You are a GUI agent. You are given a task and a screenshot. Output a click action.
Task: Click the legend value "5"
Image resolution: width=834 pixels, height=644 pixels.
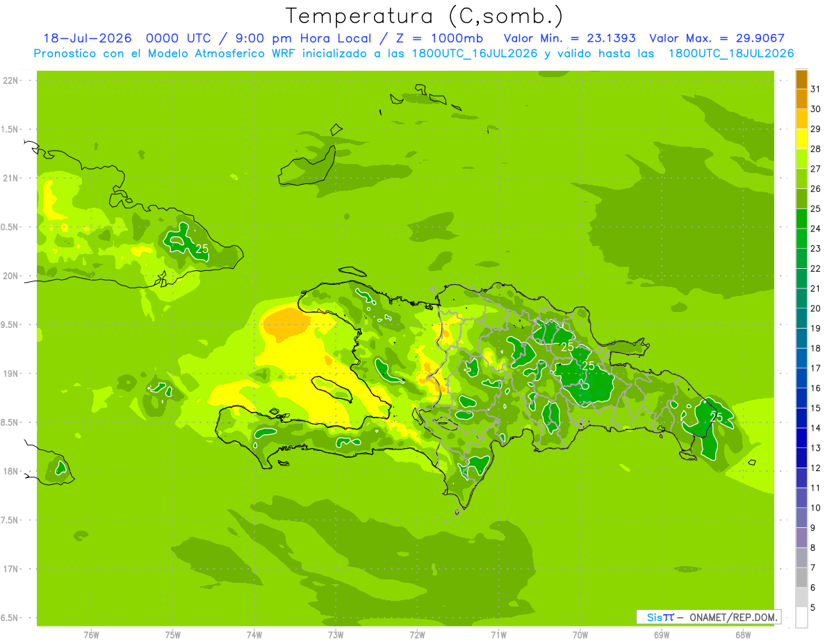813,607
